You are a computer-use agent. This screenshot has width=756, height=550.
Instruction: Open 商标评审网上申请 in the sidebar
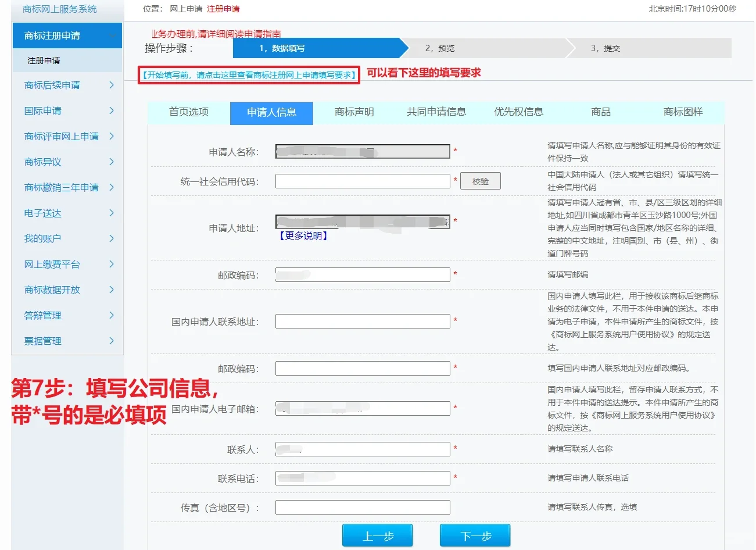[x=62, y=136]
